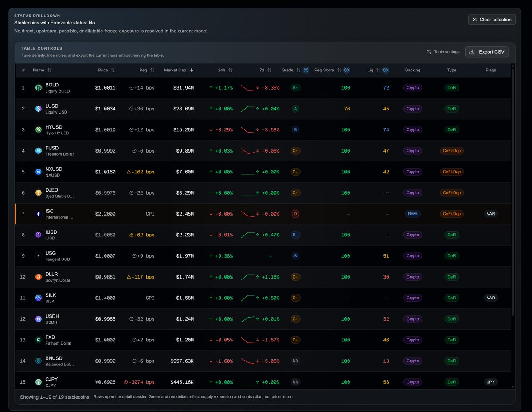The width and height of the screenshot is (532, 412).
Task: Click the Type column header
Action: tap(452, 70)
